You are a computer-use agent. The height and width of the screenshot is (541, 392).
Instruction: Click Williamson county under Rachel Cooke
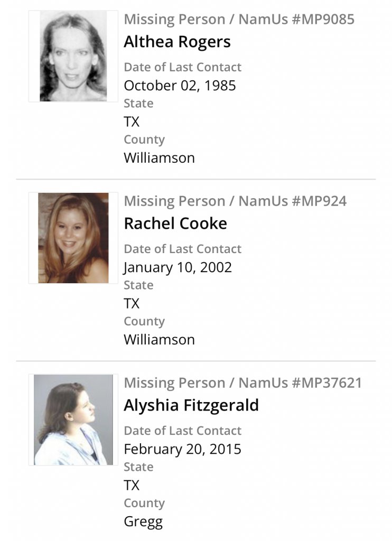(x=159, y=339)
